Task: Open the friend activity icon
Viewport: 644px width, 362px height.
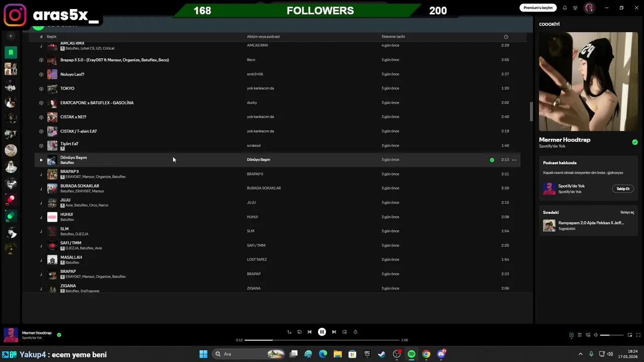Action: pos(575,8)
